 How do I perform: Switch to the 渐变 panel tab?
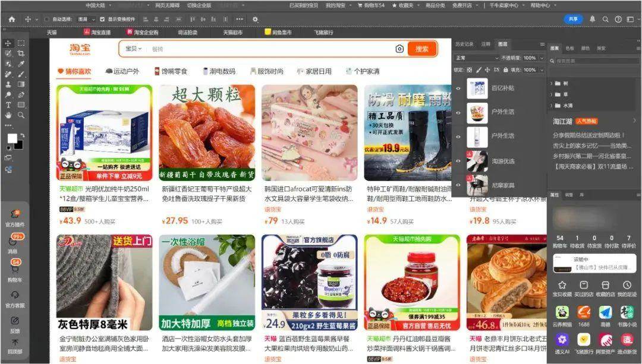[601, 48]
